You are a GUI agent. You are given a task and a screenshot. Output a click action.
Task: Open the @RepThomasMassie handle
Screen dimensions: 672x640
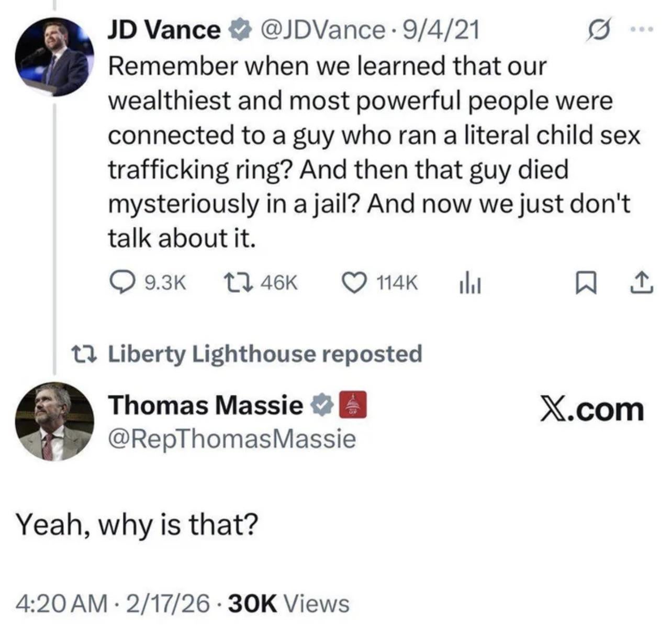tap(232, 439)
